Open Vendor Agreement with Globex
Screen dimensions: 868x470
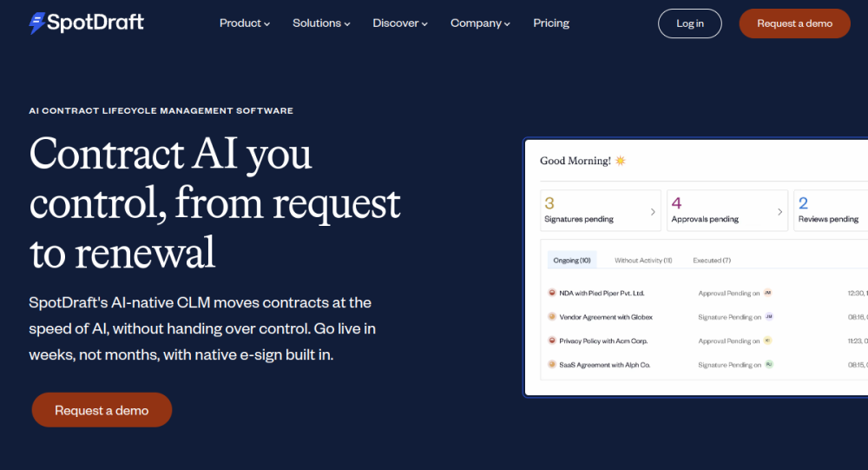pos(606,317)
